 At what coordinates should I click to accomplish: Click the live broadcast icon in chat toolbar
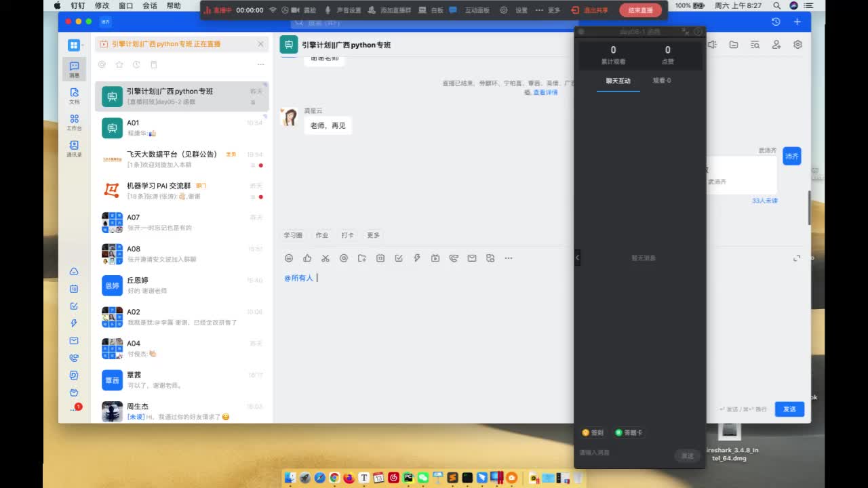[x=435, y=258]
